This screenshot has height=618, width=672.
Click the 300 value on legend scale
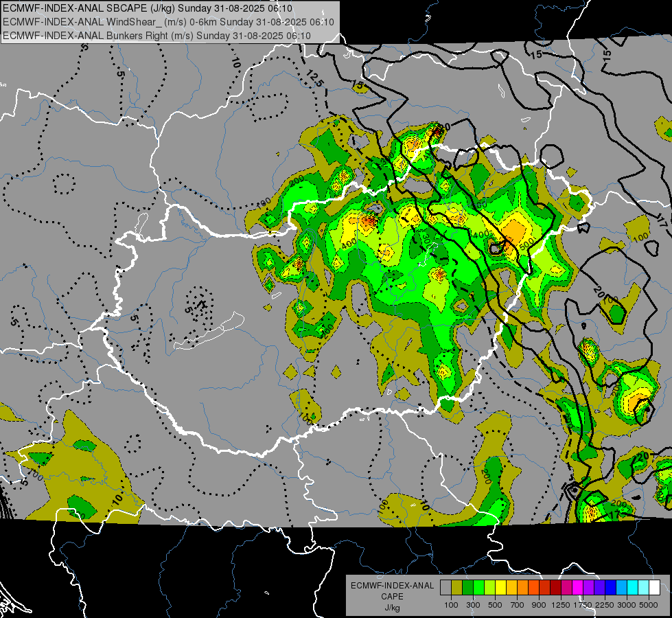coord(473,605)
